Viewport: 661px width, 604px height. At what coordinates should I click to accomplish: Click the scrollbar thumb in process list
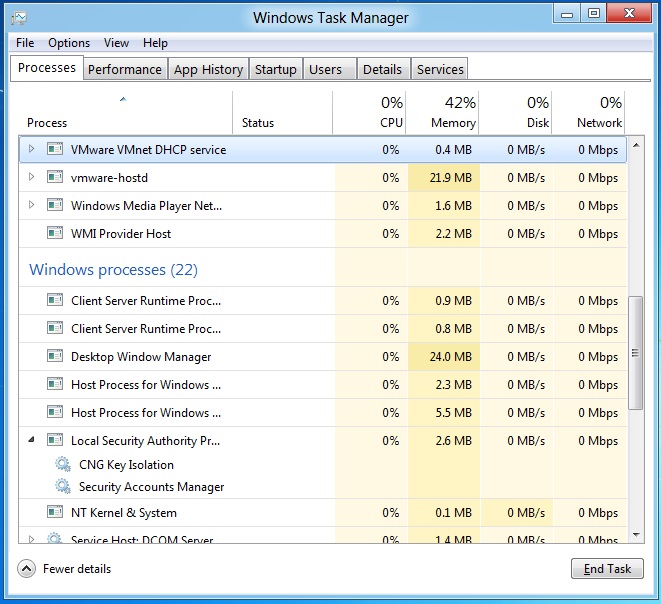click(x=635, y=353)
